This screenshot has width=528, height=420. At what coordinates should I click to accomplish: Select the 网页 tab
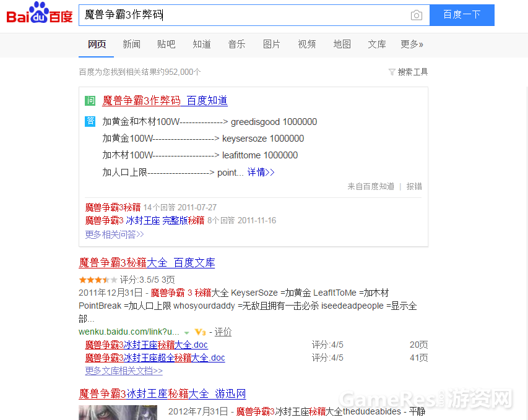tap(97, 44)
